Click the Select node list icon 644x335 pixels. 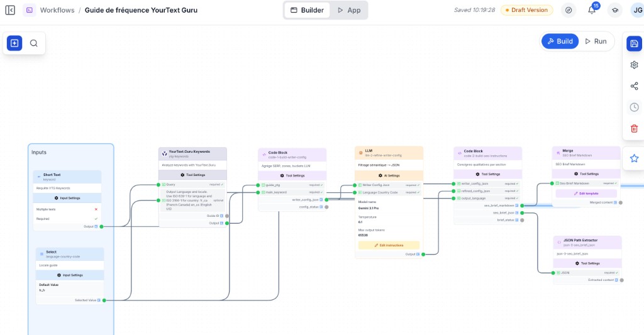click(x=42, y=254)
